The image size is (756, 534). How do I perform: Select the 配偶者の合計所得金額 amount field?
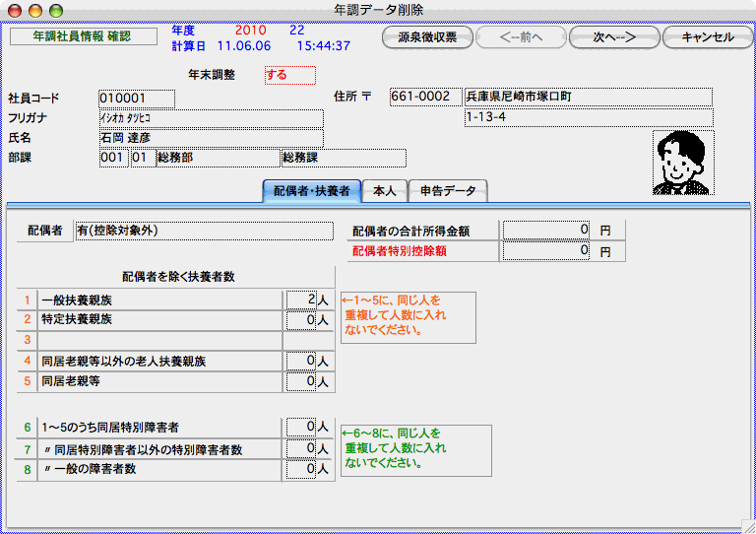tap(547, 231)
